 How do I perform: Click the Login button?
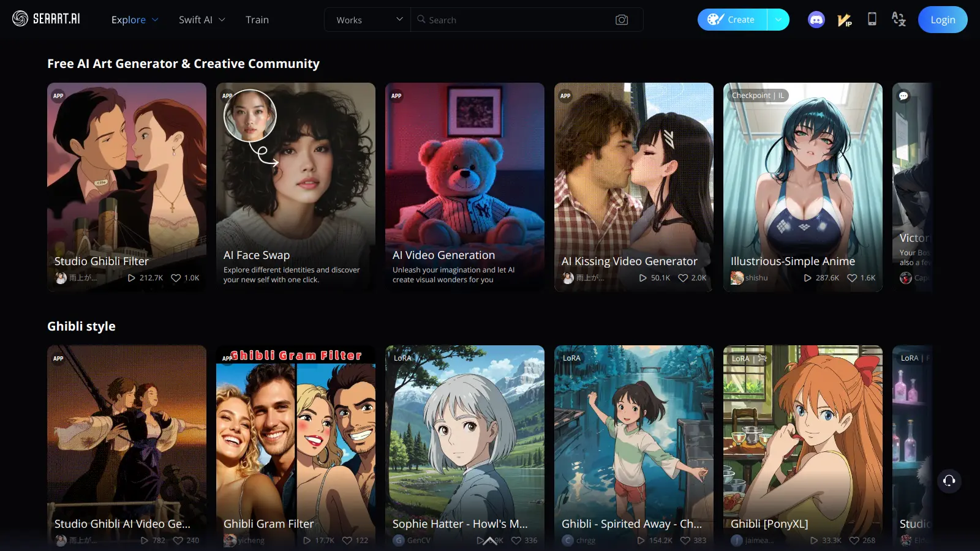click(942, 20)
